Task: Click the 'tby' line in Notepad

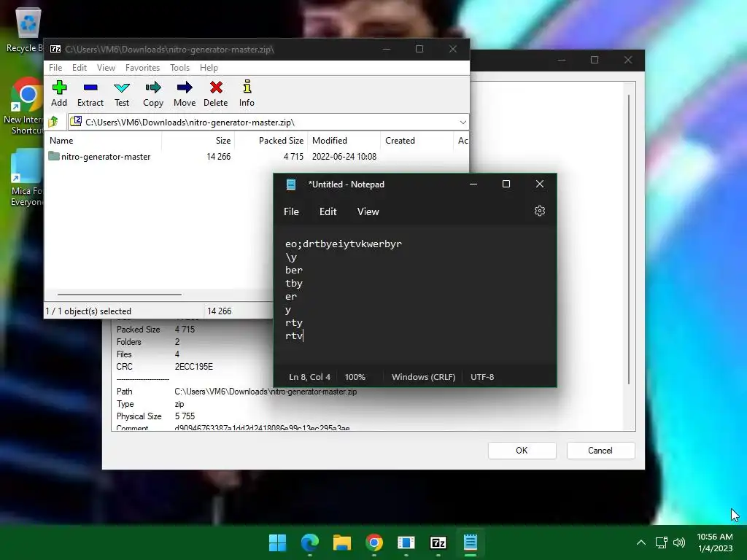Action: pyautogui.click(x=294, y=284)
